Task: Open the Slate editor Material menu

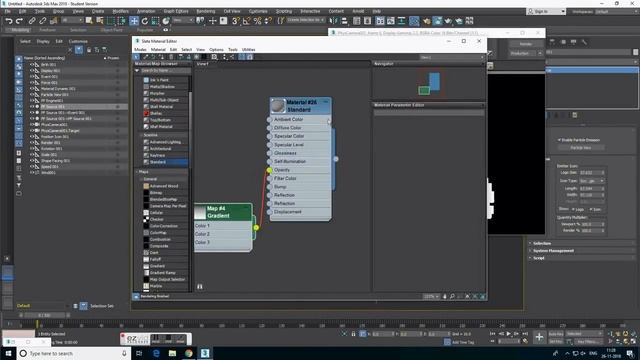Action: click(158, 49)
